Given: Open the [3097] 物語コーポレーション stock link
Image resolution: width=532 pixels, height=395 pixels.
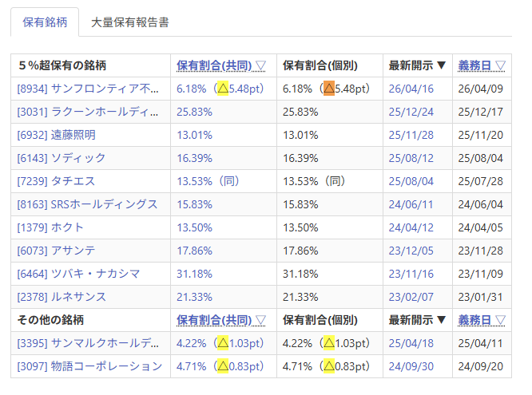Looking at the screenshot, I should (x=89, y=366).
